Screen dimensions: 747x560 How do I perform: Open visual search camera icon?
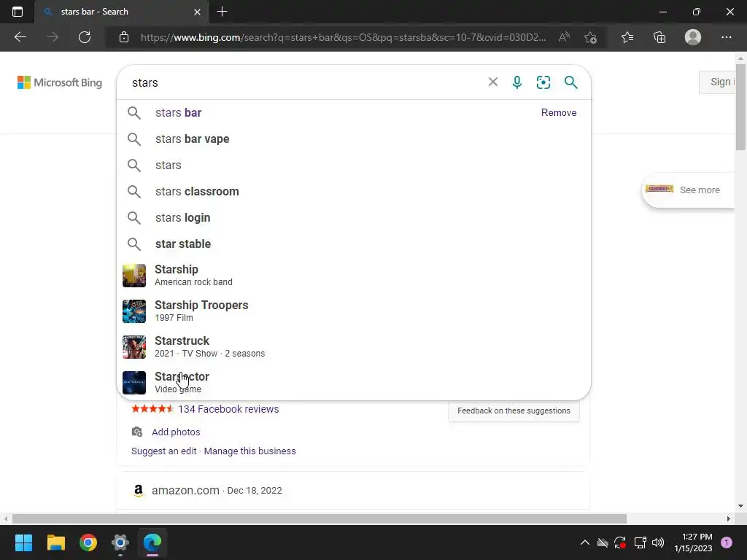point(543,82)
